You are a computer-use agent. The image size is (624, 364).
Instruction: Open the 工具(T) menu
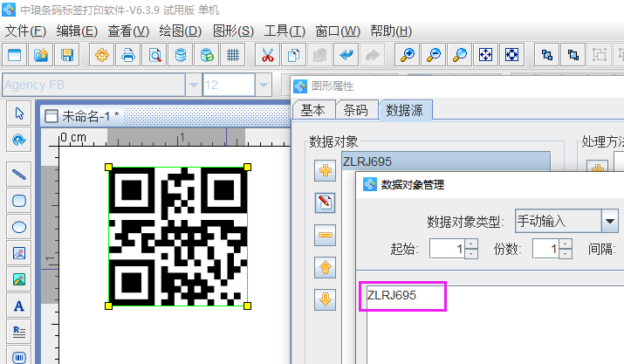pyautogui.click(x=285, y=31)
